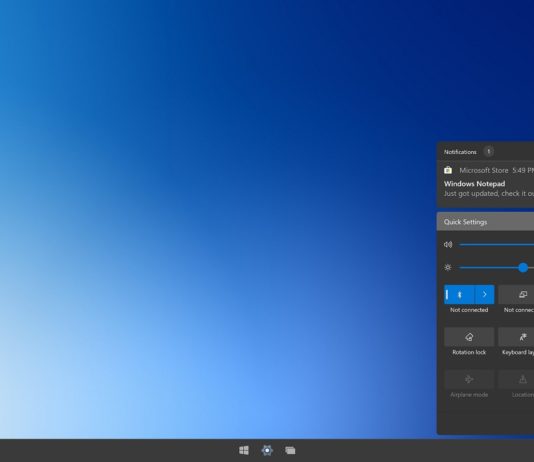This screenshot has height=462, width=534.
Task: Toggle the Location tile
Action: click(516, 379)
